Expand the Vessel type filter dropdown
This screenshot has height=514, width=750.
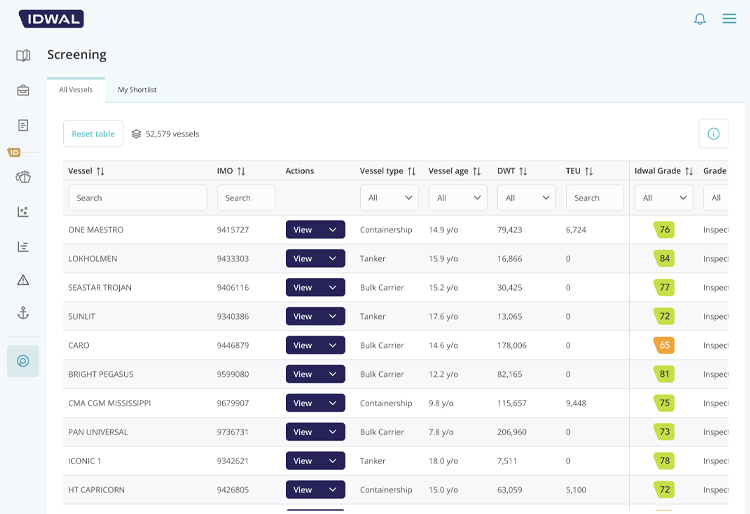pos(389,198)
